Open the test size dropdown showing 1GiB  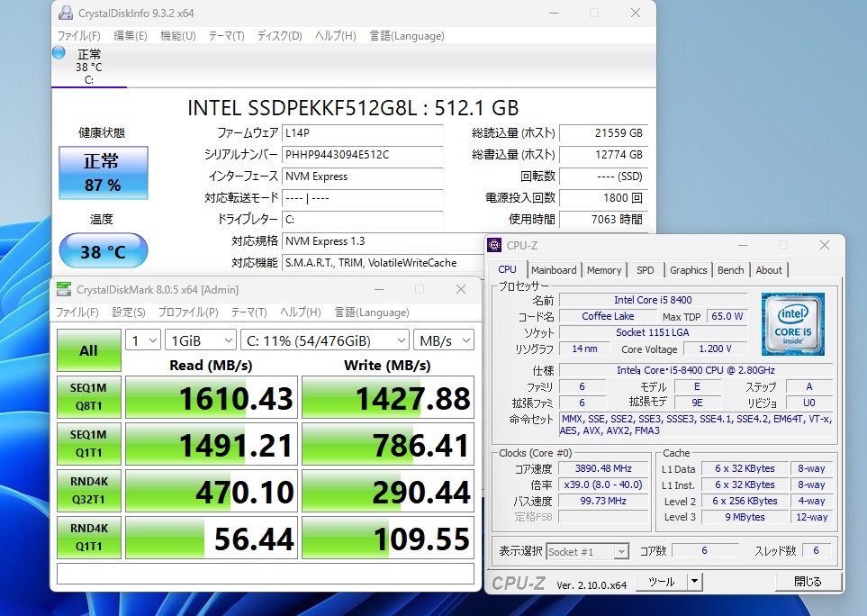click(x=201, y=340)
